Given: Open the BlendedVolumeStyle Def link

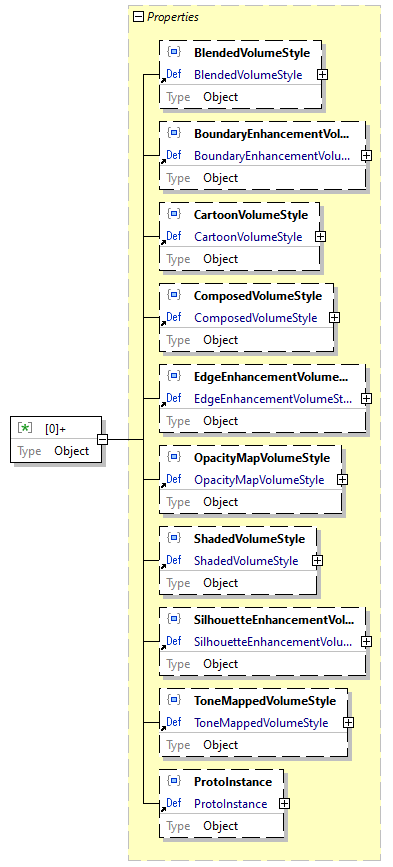Looking at the screenshot, I should [248, 75].
